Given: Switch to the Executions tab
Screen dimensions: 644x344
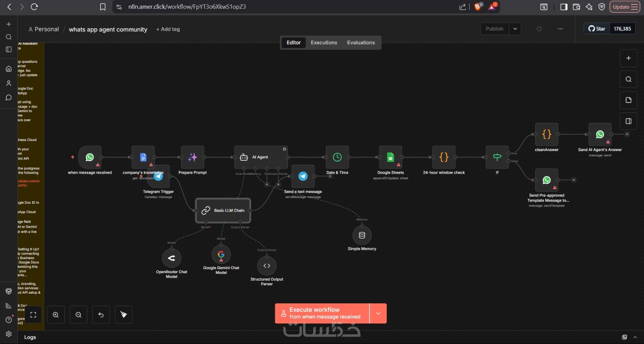Looking at the screenshot, I should click(324, 42).
